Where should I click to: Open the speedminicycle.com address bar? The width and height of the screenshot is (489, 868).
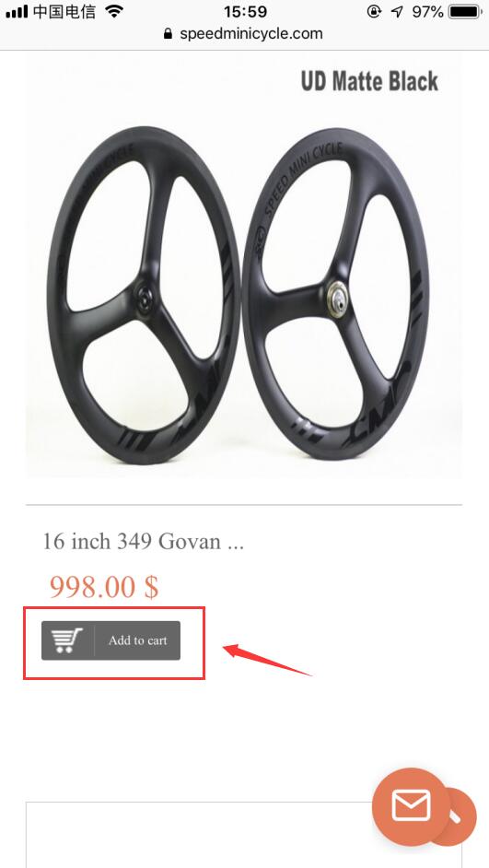click(x=244, y=34)
